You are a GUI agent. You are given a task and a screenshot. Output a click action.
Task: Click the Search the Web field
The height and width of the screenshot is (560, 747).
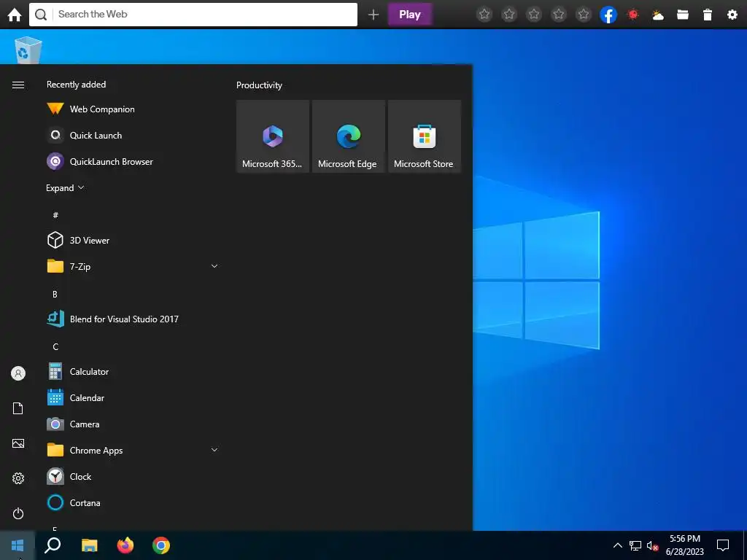tap(193, 15)
